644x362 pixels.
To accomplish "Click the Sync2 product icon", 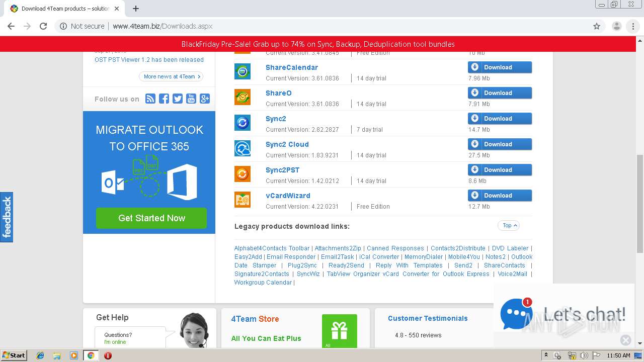I will click(243, 123).
